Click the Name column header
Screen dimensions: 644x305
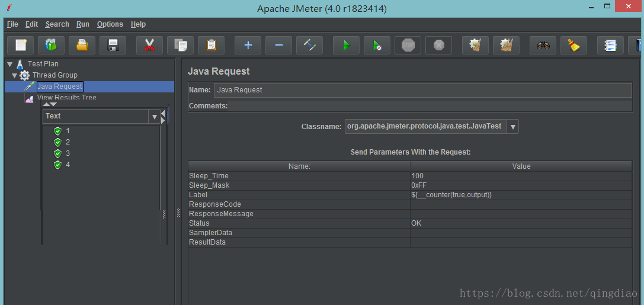click(x=299, y=166)
